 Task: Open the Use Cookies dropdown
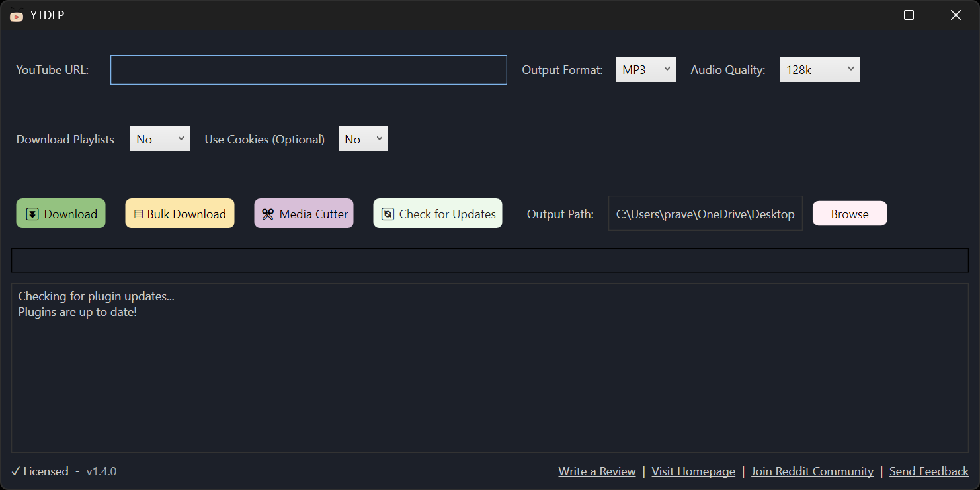[x=363, y=139]
